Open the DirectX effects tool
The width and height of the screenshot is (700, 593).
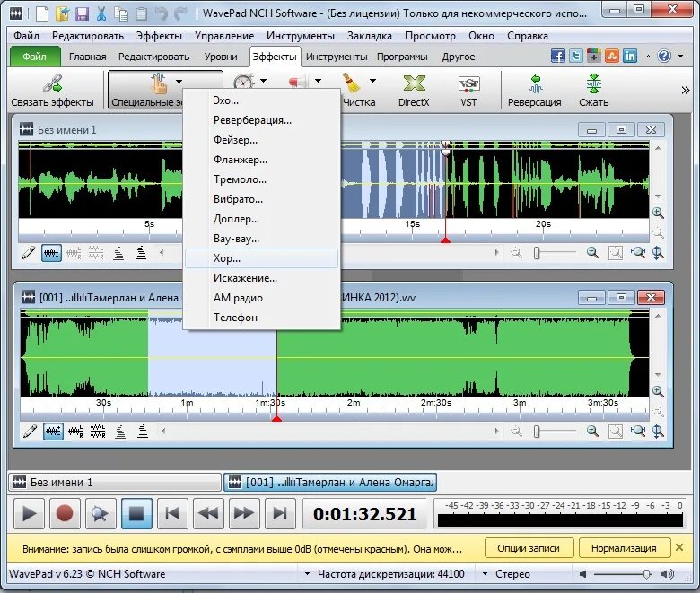click(x=414, y=90)
